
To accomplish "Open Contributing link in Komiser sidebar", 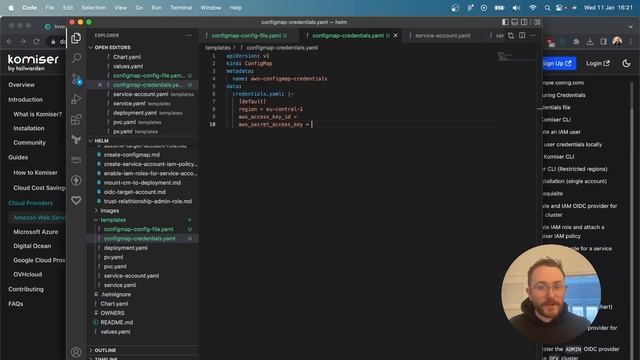I will pyautogui.click(x=26, y=289).
